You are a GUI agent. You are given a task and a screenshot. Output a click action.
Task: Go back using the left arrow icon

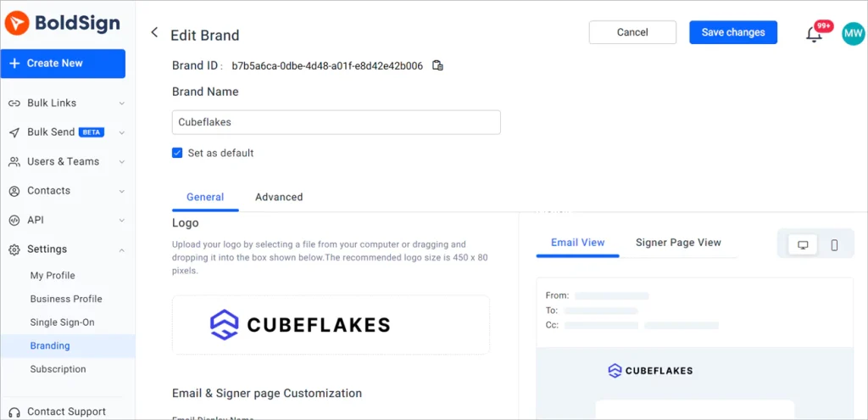point(154,33)
